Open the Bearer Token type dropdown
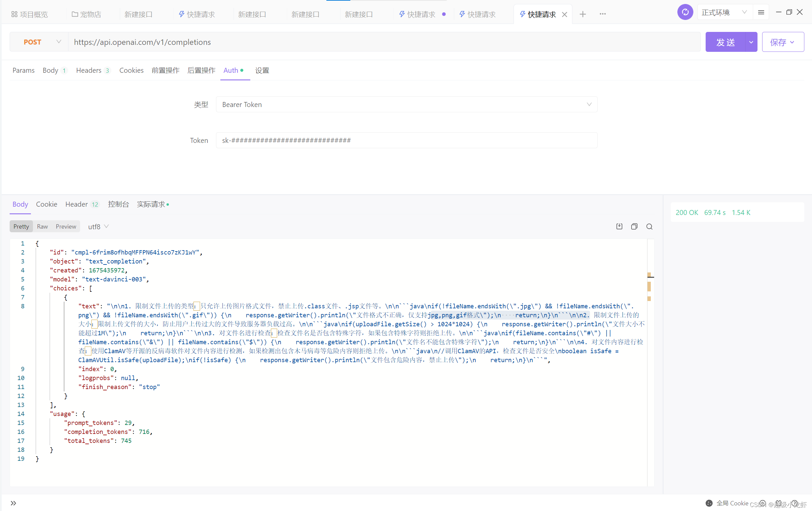The height and width of the screenshot is (511, 812). point(406,104)
